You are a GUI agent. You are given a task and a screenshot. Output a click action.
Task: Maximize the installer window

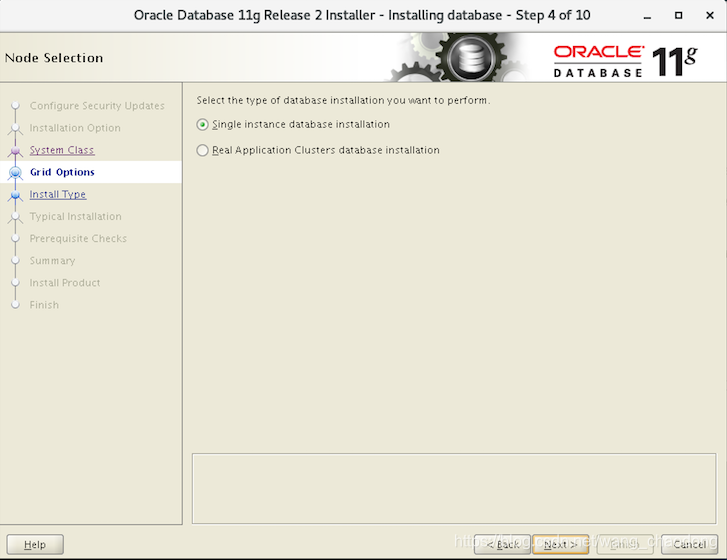(x=678, y=16)
